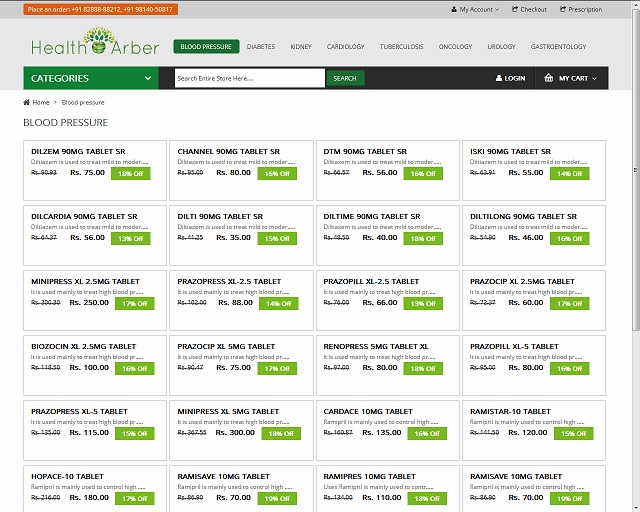
Task: Click the green Search button
Action: [345, 78]
